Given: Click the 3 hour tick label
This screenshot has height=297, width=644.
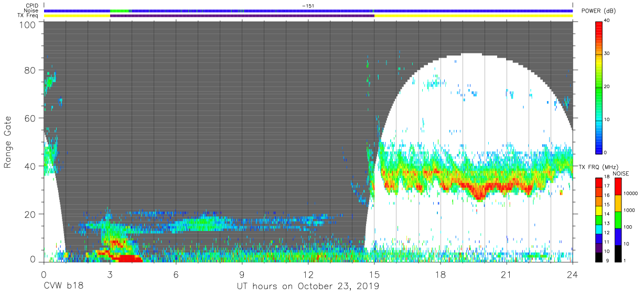Looking at the screenshot, I should pyautogui.click(x=110, y=275).
